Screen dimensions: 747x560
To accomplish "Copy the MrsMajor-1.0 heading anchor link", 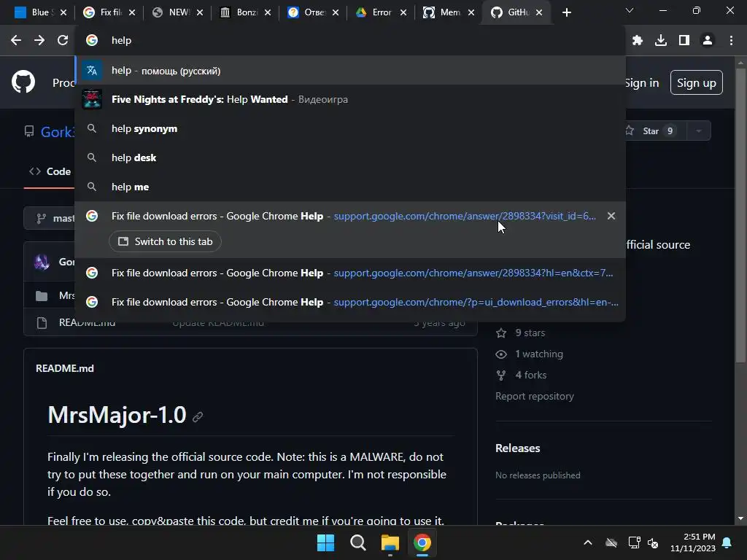I will (198, 417).
